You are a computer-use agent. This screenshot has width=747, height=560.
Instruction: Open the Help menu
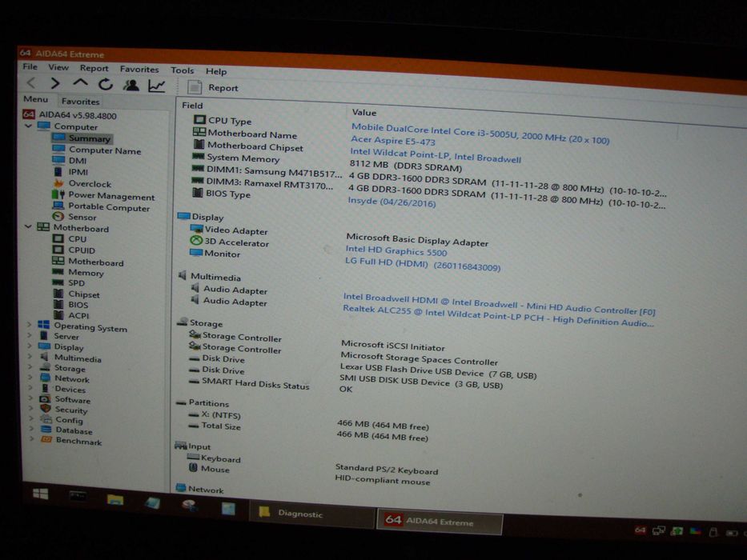[x=216, y=71]
